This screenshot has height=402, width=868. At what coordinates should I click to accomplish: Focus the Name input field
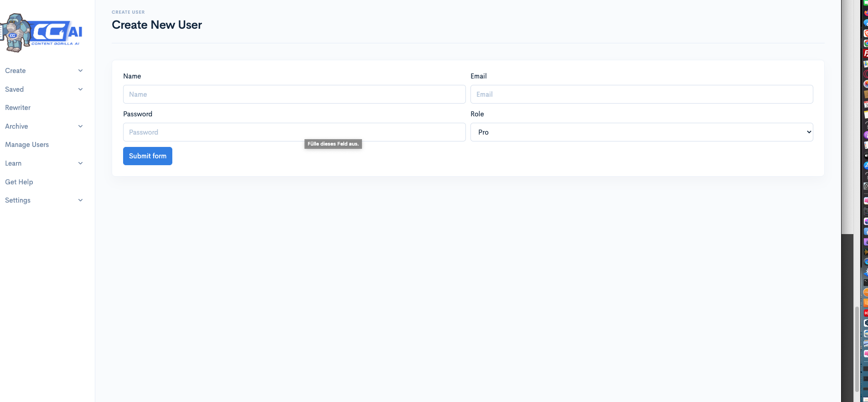[x=294, y=94]
